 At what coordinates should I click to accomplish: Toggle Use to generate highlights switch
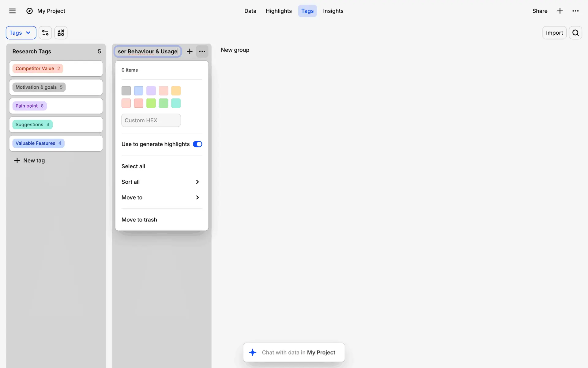(x=198, y=144)
